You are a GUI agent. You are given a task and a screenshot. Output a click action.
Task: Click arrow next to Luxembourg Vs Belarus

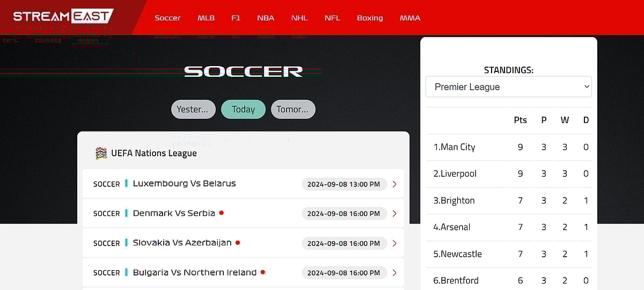pyautogui.click(x=394, y=184)
